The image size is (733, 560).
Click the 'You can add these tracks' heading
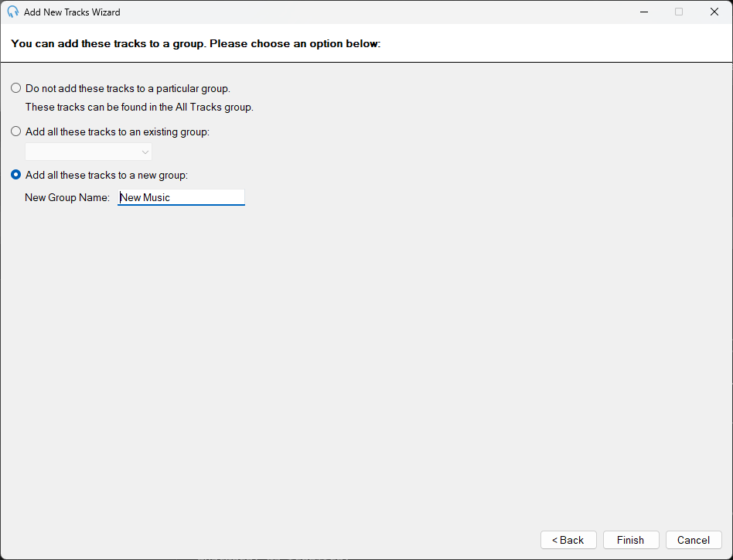pyautogui.click(x=196, y=43)
